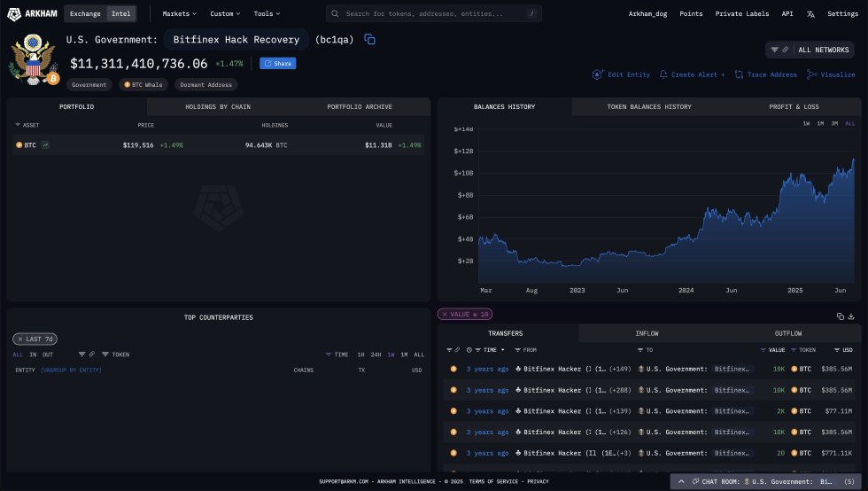The height and width of the screenshot is (491, 868).
Task: Open Settings in the header
Action: [842, 14]
